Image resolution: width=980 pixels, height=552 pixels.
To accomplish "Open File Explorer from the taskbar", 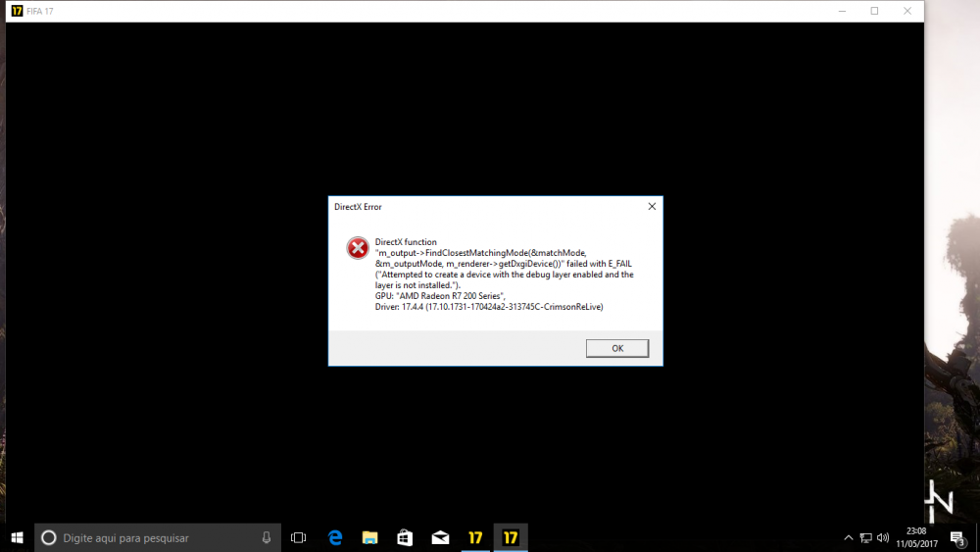I will click(369, 537).
